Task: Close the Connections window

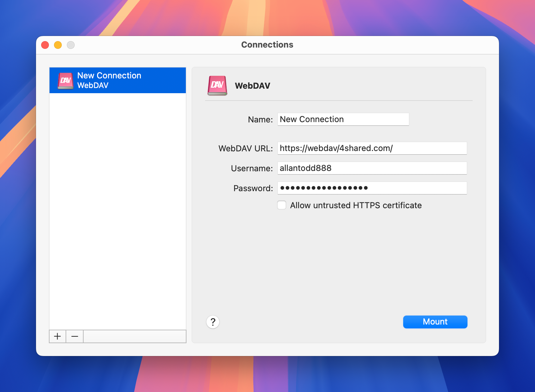Action: 45,45
